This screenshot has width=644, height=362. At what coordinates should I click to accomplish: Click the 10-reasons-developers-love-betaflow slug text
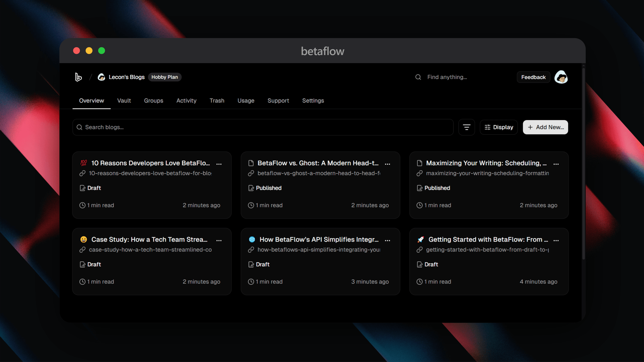[x=150, y=173]
